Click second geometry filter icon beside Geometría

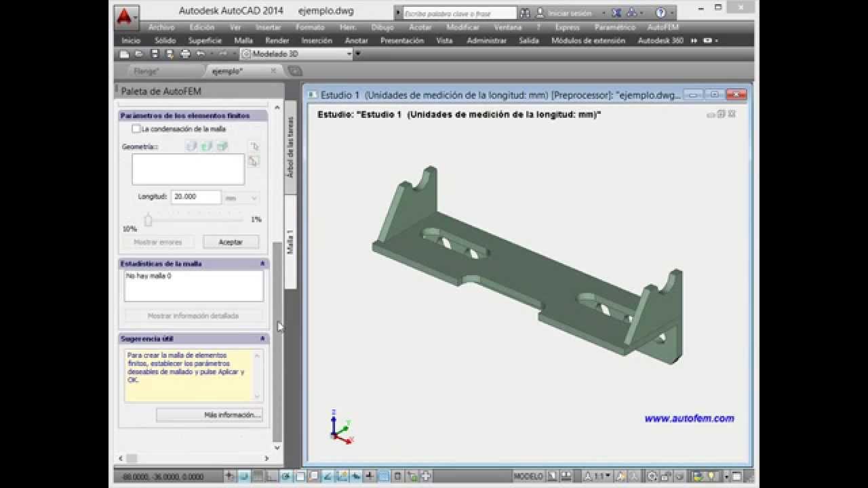click(207, 146)
